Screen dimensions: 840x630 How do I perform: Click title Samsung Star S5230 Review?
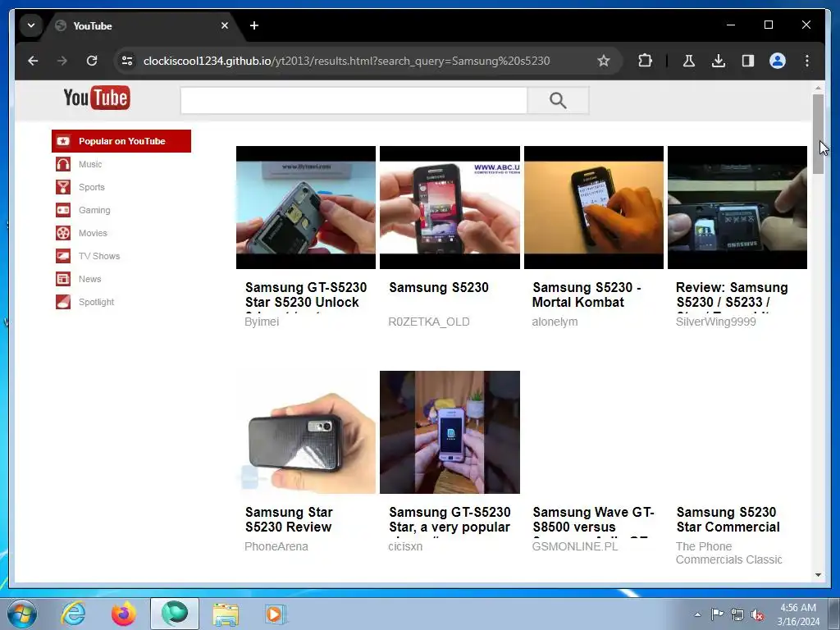290,519
